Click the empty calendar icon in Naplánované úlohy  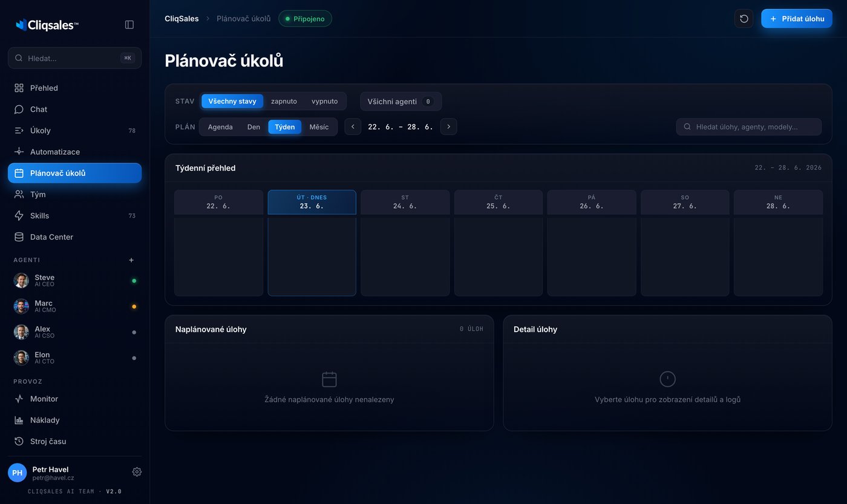329,379
